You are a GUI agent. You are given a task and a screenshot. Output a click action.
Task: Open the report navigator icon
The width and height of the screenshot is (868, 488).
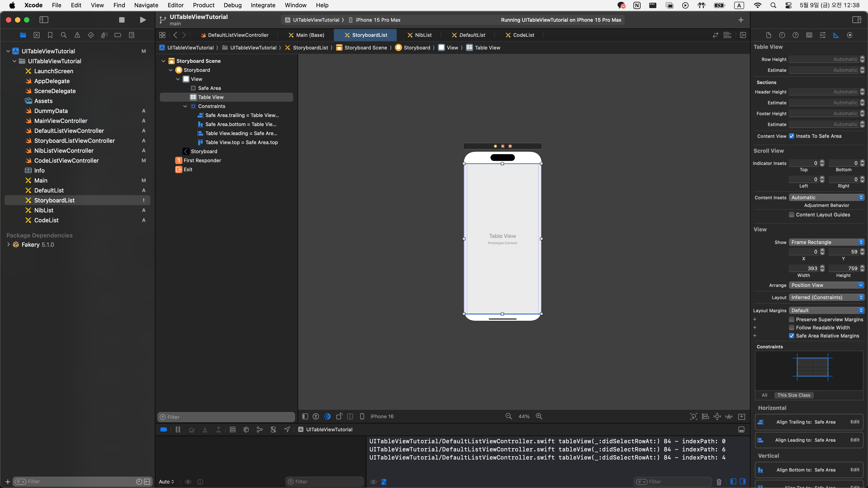tap(131, 35)
